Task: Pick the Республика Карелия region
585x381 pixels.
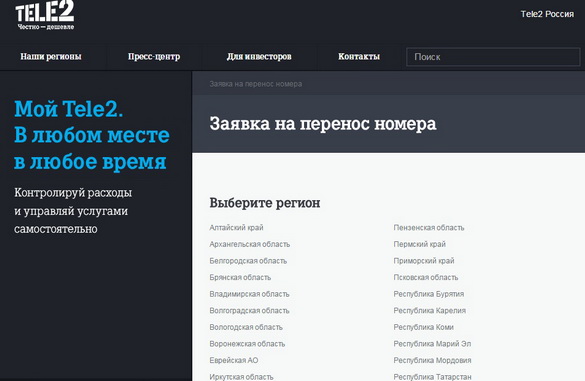Action: click(429, 310)
